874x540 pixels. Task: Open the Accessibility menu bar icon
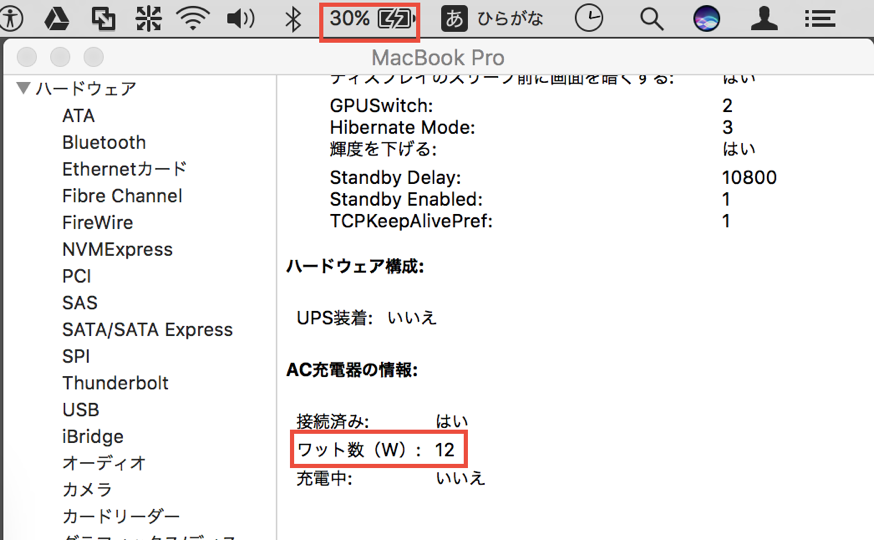pos(10,18)
